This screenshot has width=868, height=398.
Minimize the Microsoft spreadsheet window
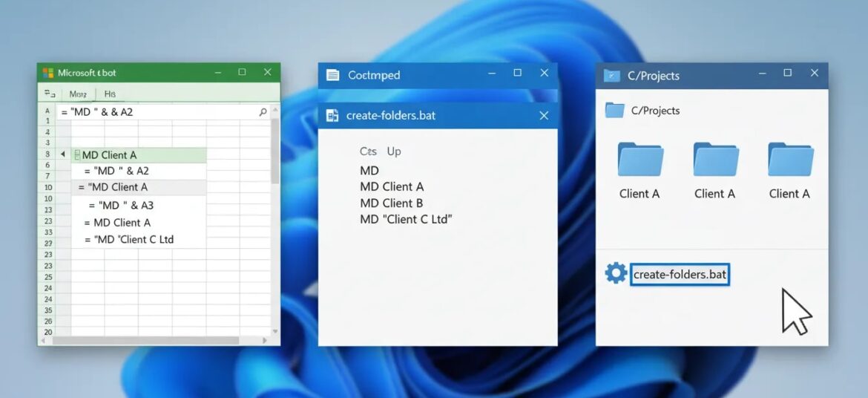[x=217, y=73]
